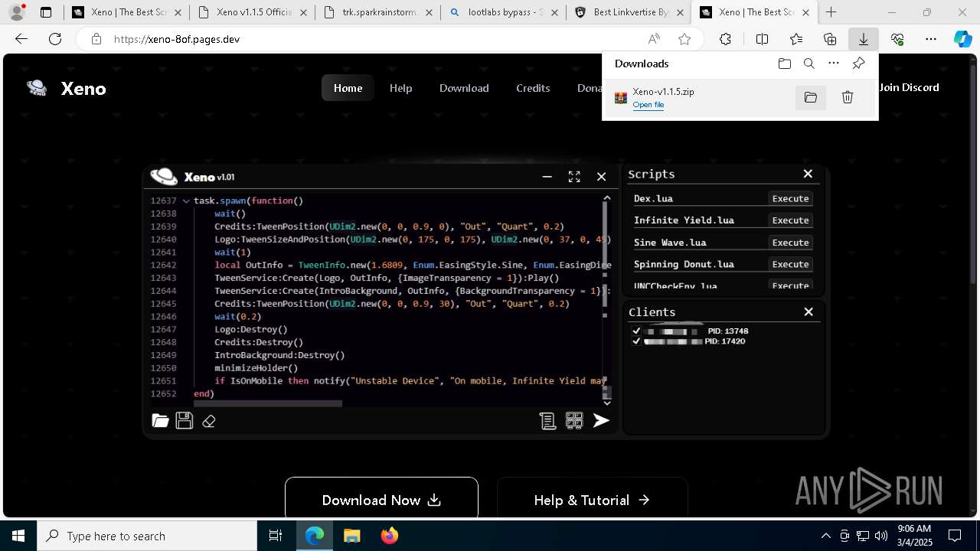Click Windows taskbar search box
Image resolution: width=980 pixels, height=551 pixels.
(x=147, y=536)
